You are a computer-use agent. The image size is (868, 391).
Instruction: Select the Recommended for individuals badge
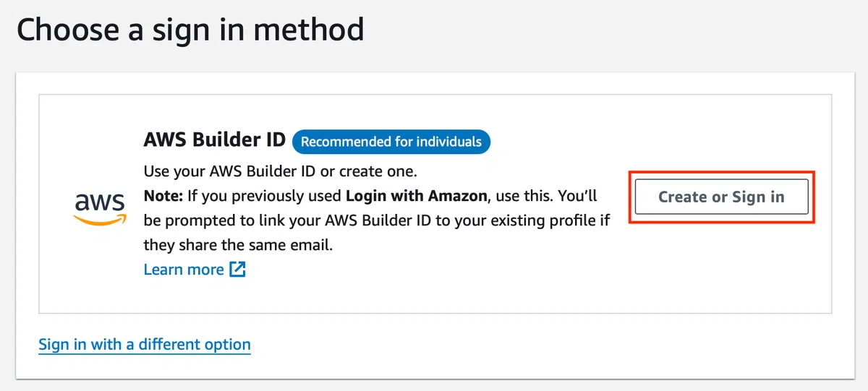391,142
